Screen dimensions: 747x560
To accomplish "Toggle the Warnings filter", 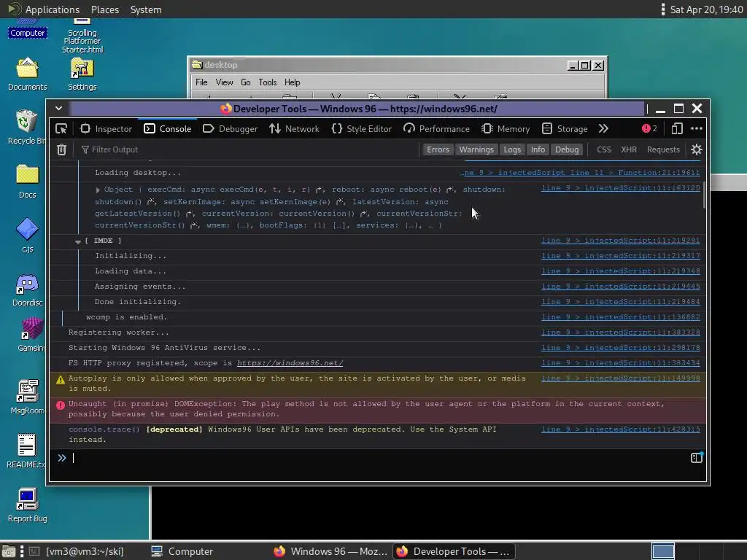I will click(476, 149).
